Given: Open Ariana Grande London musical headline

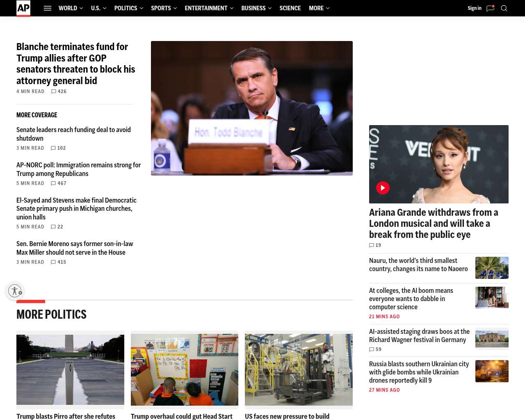Looking at the screenshot, I should tap(434, 224).
